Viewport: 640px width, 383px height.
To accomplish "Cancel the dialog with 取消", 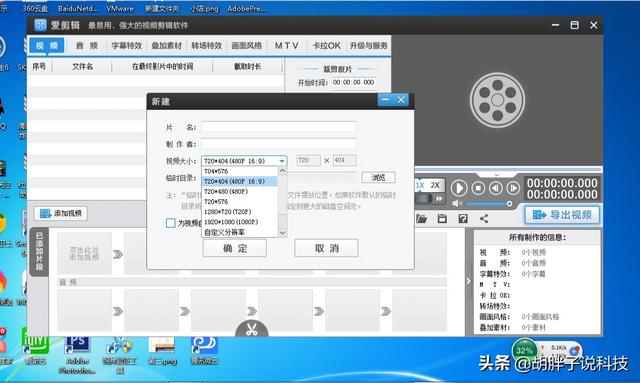I will click(x=327, y=248).
